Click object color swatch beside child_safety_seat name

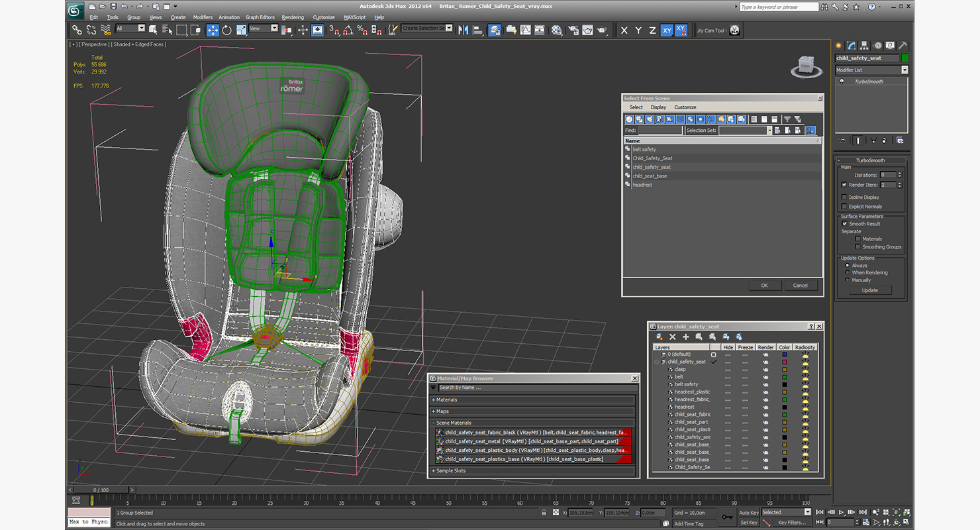(905, 58)
